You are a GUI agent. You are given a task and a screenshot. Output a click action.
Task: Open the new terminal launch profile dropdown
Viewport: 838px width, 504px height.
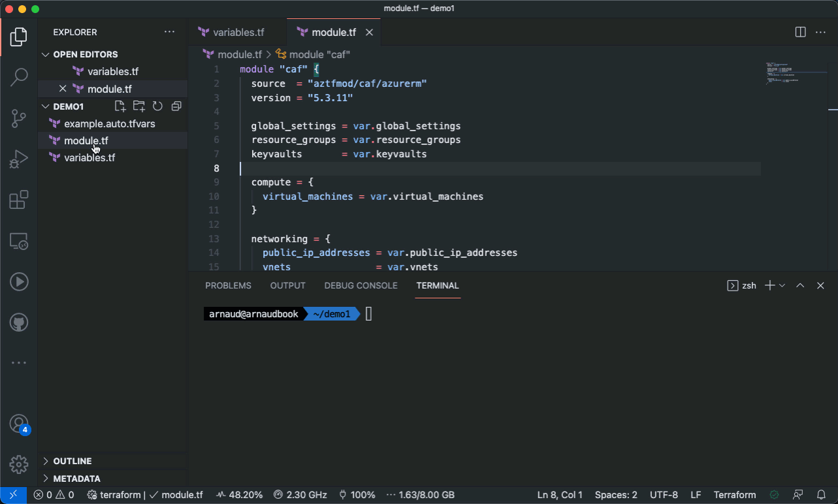pyautogui.click(x=782, y=285)
